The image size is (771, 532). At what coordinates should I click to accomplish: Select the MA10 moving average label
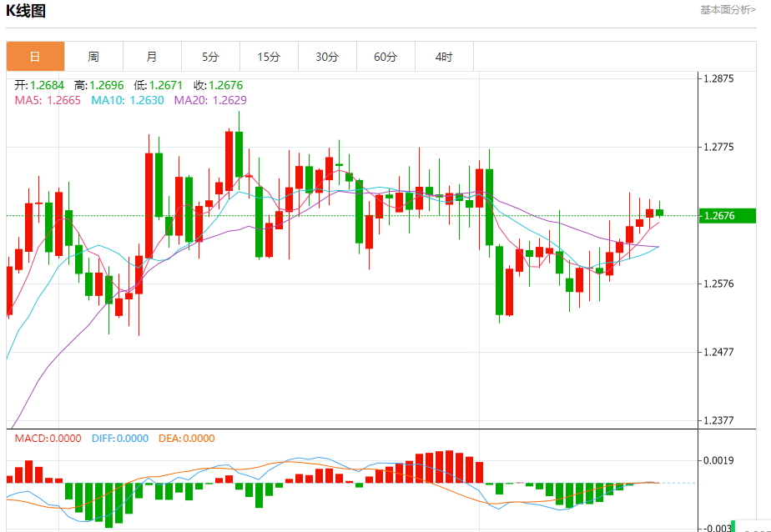pyautogui.click(x=127, y=100)
